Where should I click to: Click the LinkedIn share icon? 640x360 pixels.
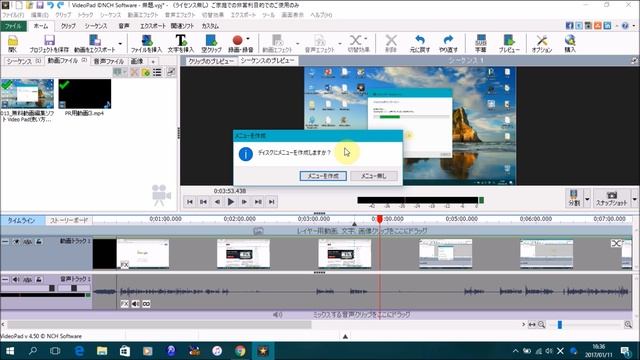click(x=607, y=25)
